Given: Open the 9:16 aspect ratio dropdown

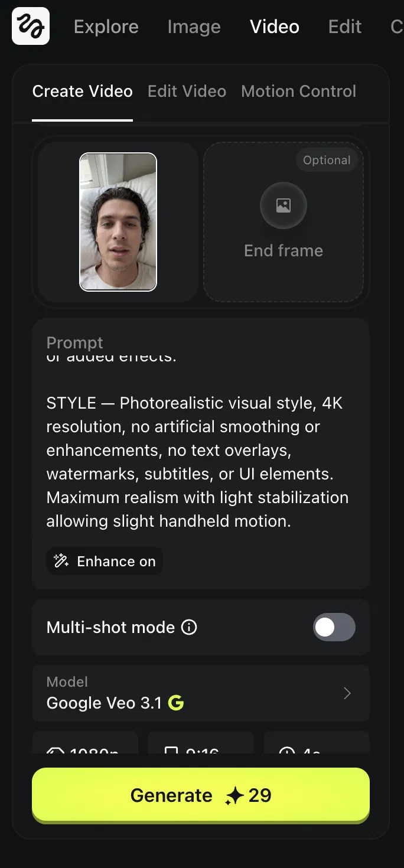Looking at the screenshot, I should [200, 749].
